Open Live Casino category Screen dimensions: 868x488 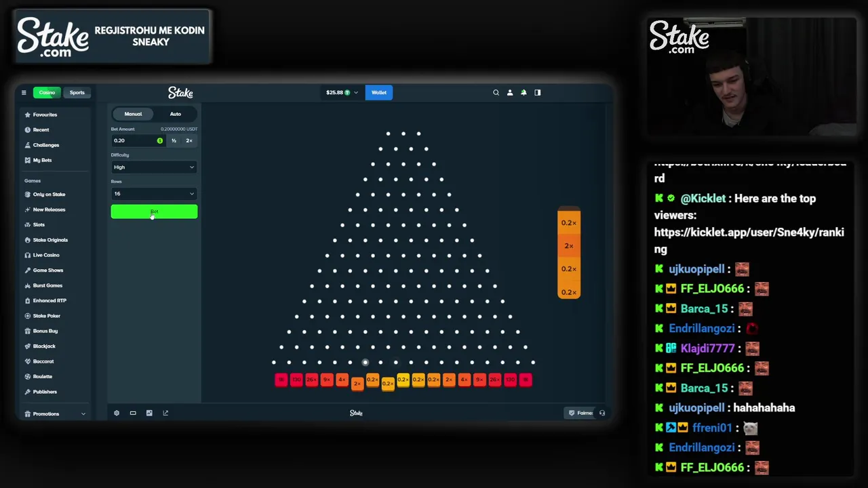click(42, 255)
